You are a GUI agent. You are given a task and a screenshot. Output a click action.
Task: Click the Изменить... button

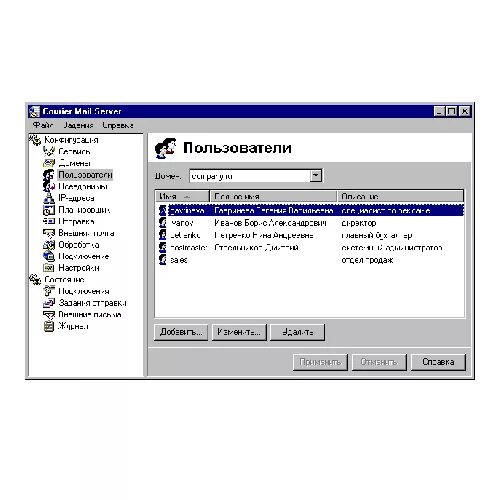(239, 332)
